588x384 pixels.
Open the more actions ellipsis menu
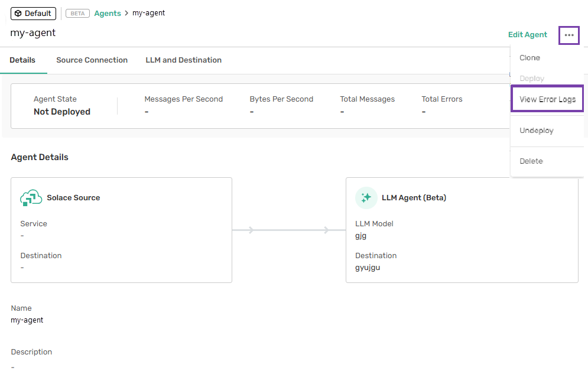(x=568, y=35)
